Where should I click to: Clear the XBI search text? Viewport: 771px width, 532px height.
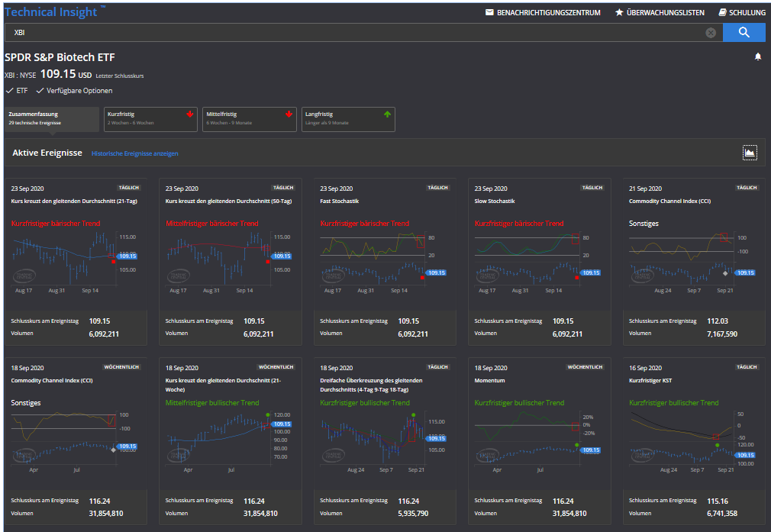[711, 33]
